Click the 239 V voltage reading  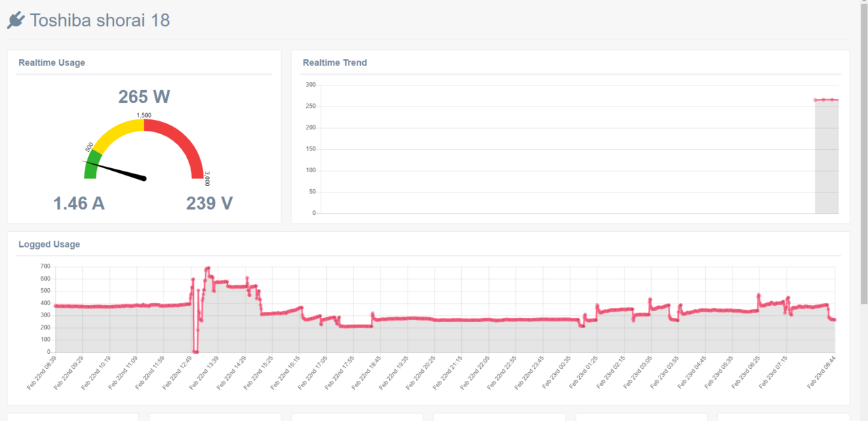[210, 203]
